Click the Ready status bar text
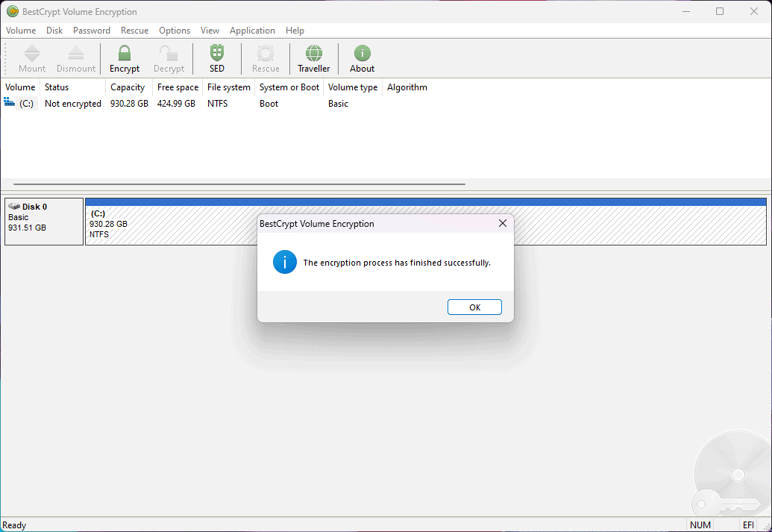This screenshot has height=532, width=772. [x=14, y=525]
